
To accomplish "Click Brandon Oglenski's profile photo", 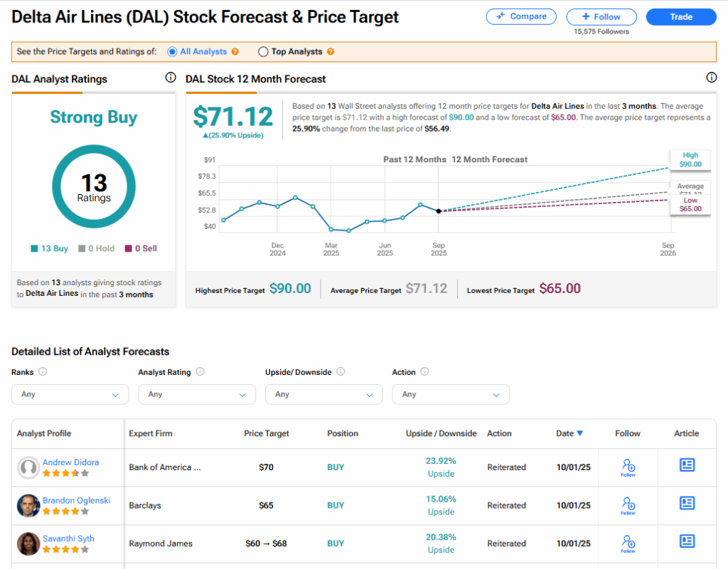I will tap(28, 506).
